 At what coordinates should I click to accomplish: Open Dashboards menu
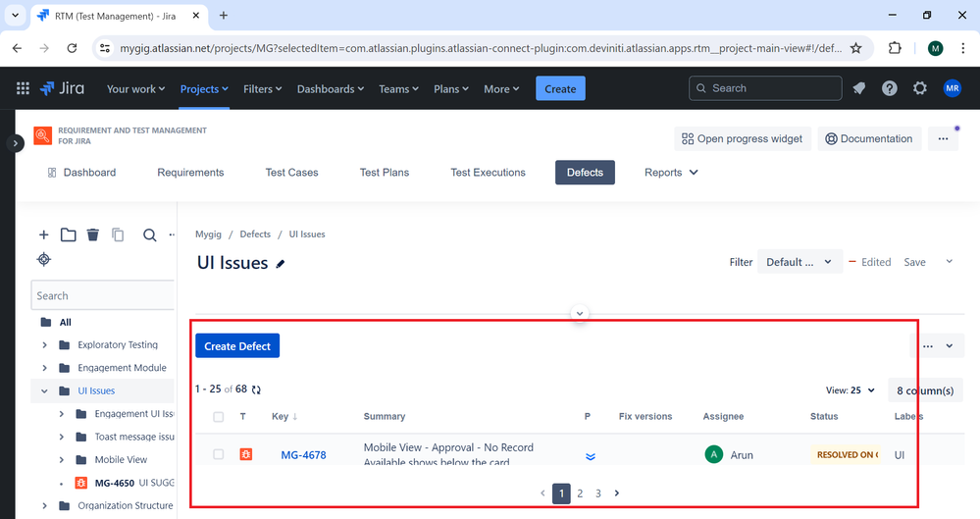point(330,89)
